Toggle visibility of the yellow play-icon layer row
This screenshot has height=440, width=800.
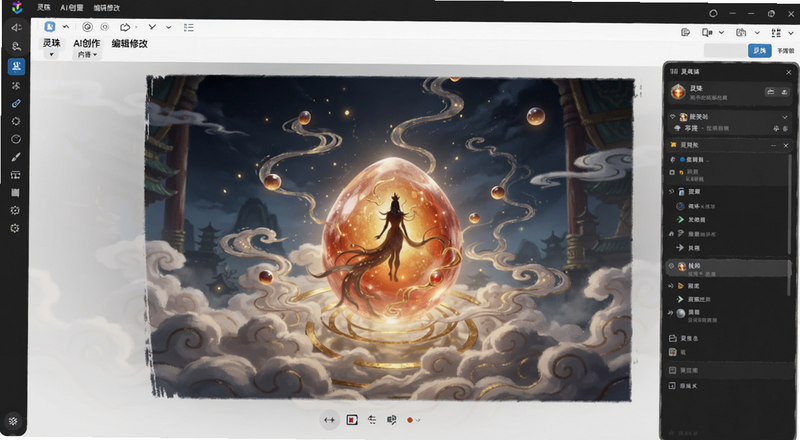point(671,286)
